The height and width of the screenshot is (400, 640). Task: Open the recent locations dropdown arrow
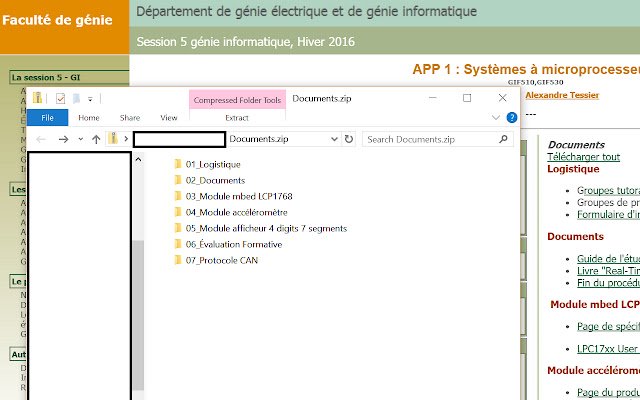[x=80, y=139]
